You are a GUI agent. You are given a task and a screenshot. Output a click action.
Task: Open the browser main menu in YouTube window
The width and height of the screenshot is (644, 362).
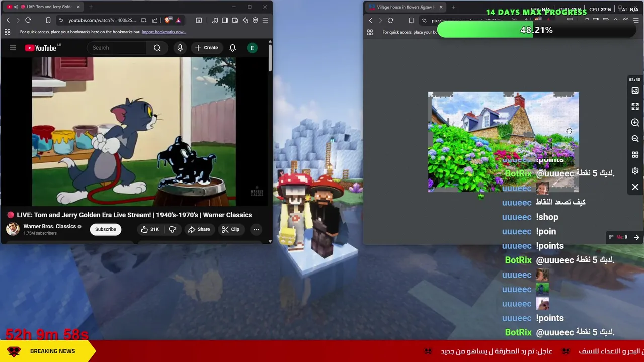[265, 20]
